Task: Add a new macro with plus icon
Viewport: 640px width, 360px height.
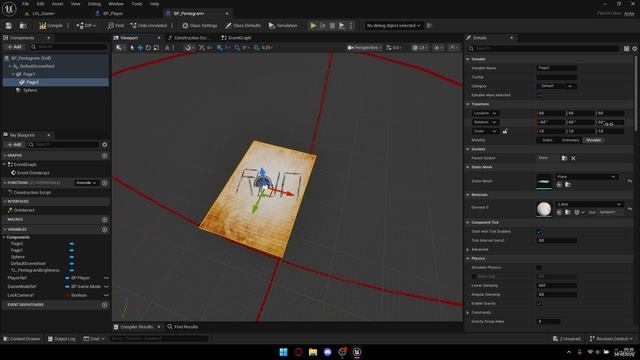Action: (104, 220)
